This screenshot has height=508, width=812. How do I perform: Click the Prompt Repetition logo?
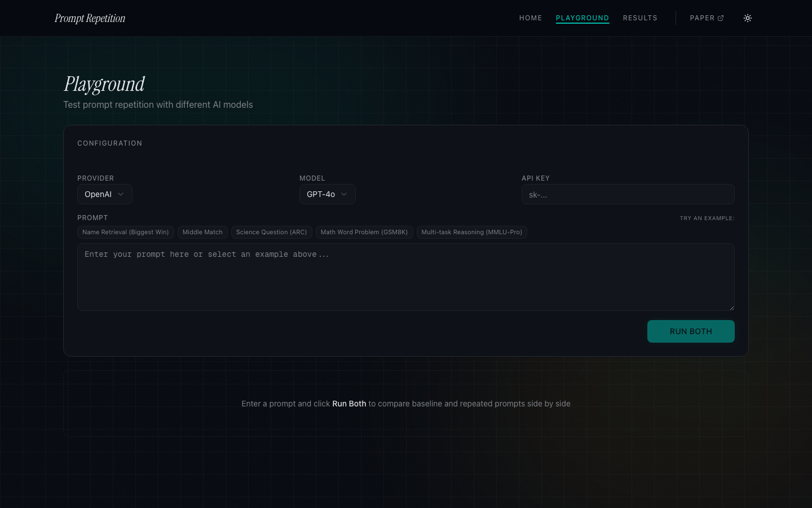click(90, 18)
